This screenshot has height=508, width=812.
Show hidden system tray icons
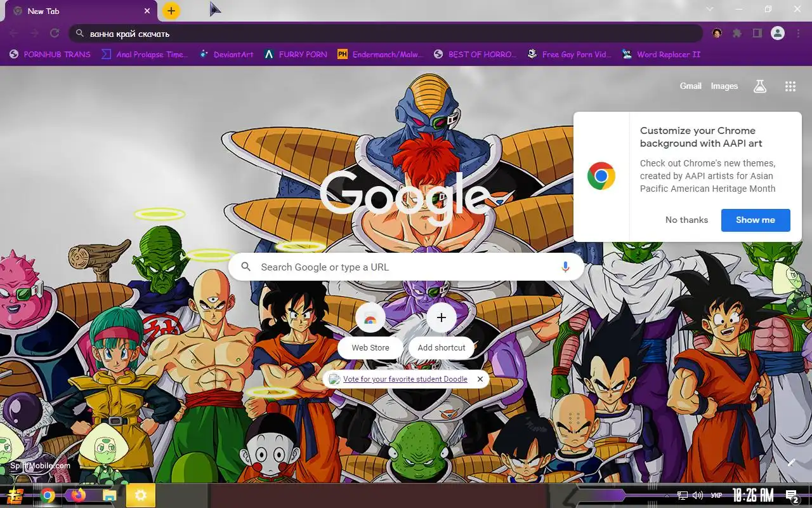(666, 496)
